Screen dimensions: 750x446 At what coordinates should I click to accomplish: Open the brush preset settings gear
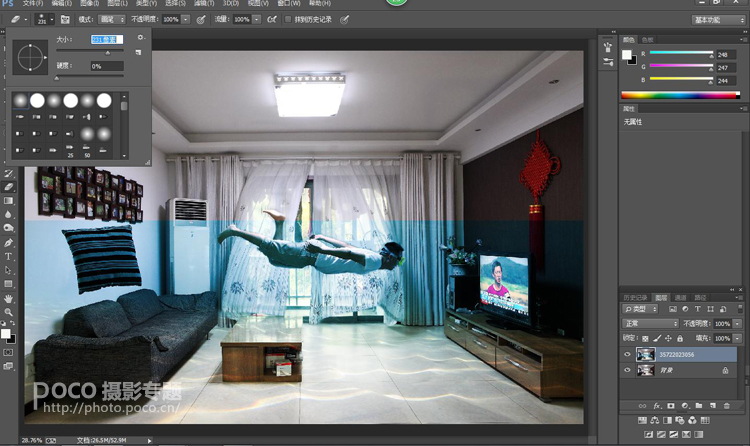(140, 38)
